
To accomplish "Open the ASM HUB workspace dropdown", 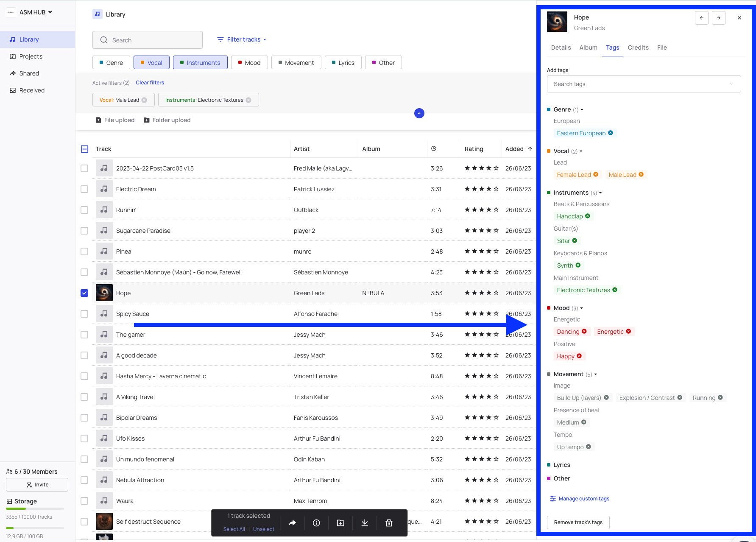I will point(36,12).
